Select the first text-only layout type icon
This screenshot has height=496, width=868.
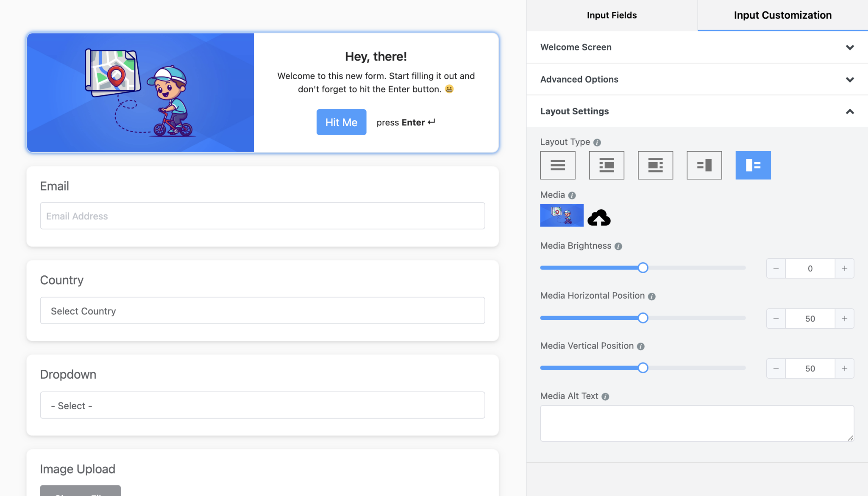[x=558, y=165]
